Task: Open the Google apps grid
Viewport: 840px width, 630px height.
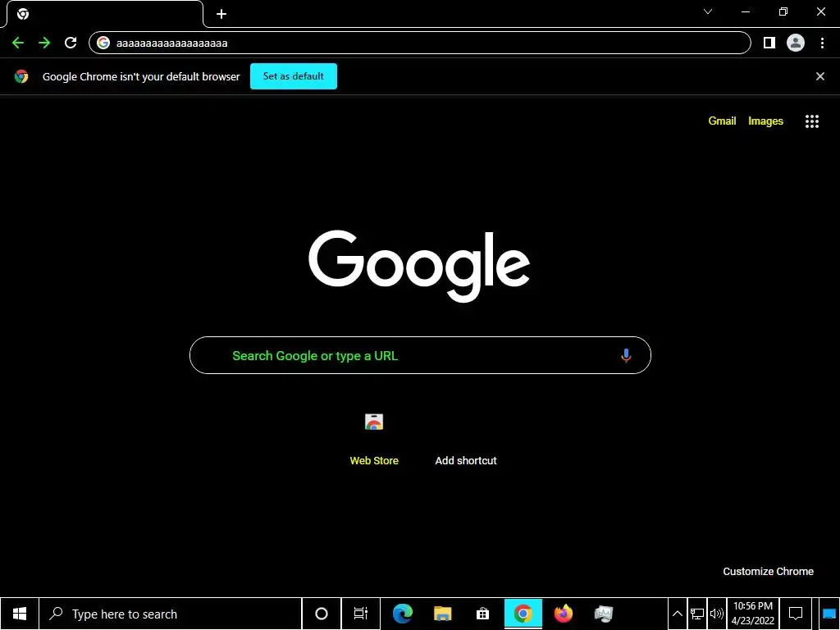Action: coord(812,121)
